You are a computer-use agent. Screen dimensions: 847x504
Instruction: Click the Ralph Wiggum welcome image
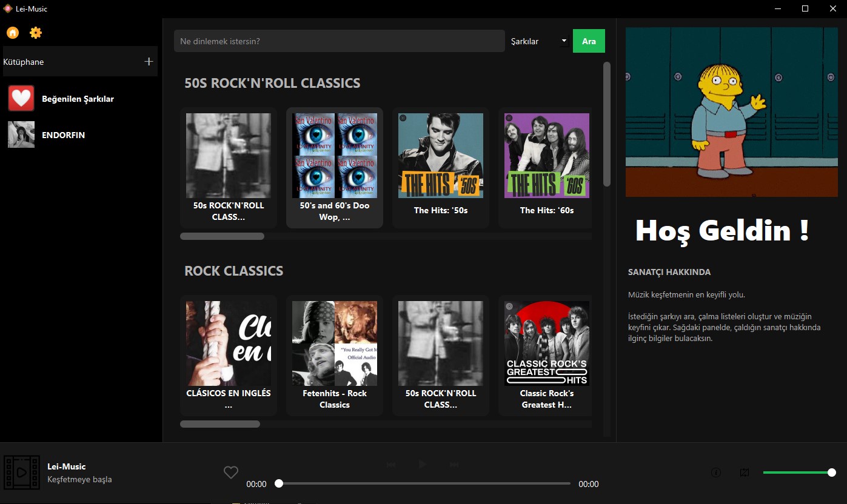click(x=731, y=112)
